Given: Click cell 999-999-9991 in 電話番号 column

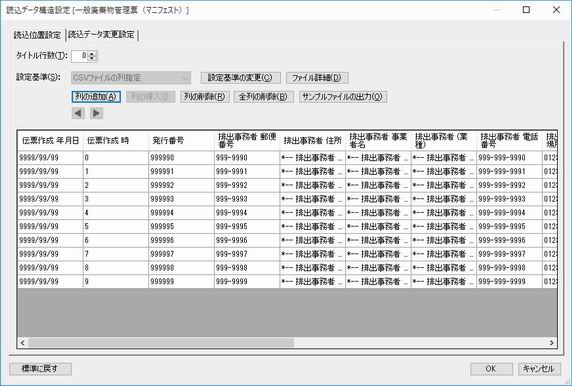Looking at the screenshot, I should [509, 171].
